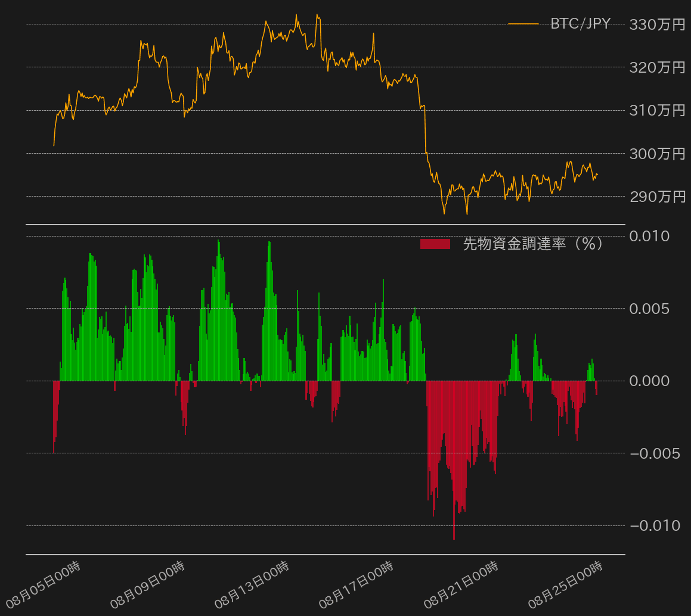Click the 300万円 price axis label

point(658,154)
